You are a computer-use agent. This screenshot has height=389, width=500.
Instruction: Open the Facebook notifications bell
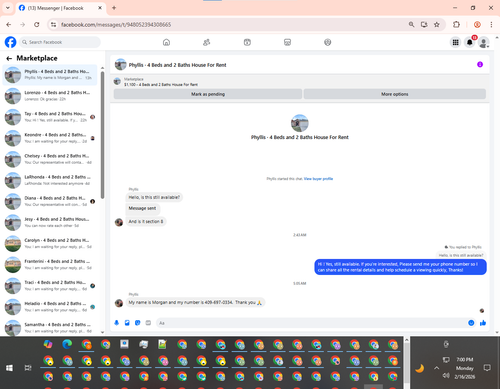click(x=470, y=42)
